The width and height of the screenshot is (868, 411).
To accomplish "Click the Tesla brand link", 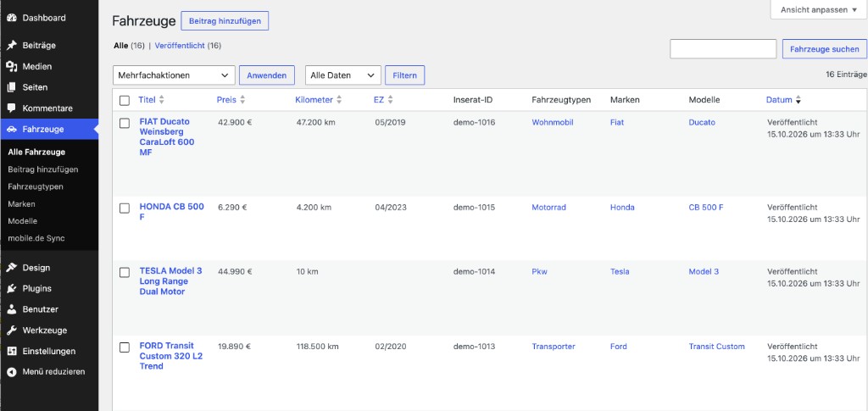I will point(620,272).
